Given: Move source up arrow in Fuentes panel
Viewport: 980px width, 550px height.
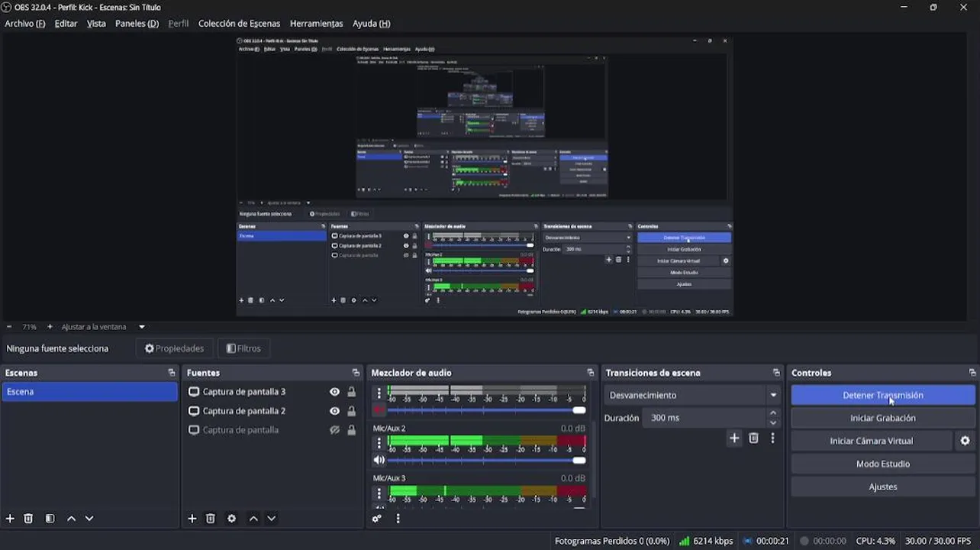Looking at the screenshot, I should tap(253, 519).
